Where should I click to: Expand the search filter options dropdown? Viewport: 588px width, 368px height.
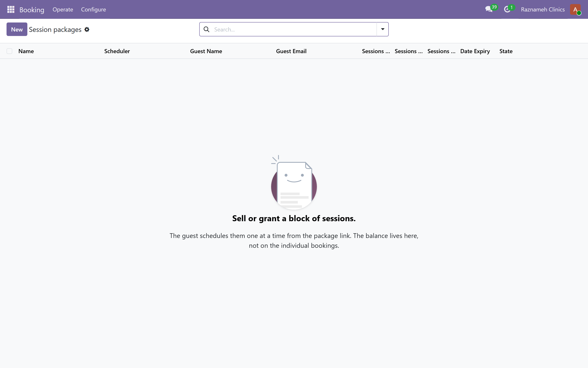click(x=382, y=29)
